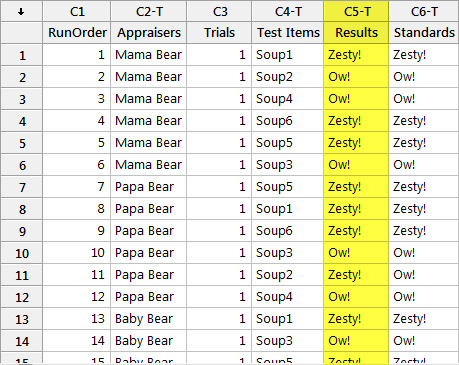Click the data direction arrow icon
Screen dimensions: 459x365
[21, 12]
